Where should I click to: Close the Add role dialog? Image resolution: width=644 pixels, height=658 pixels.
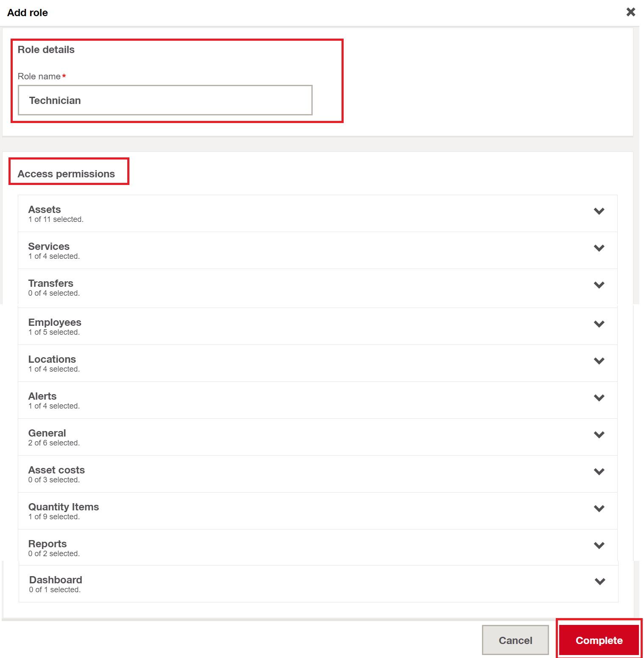click(630, 12)
